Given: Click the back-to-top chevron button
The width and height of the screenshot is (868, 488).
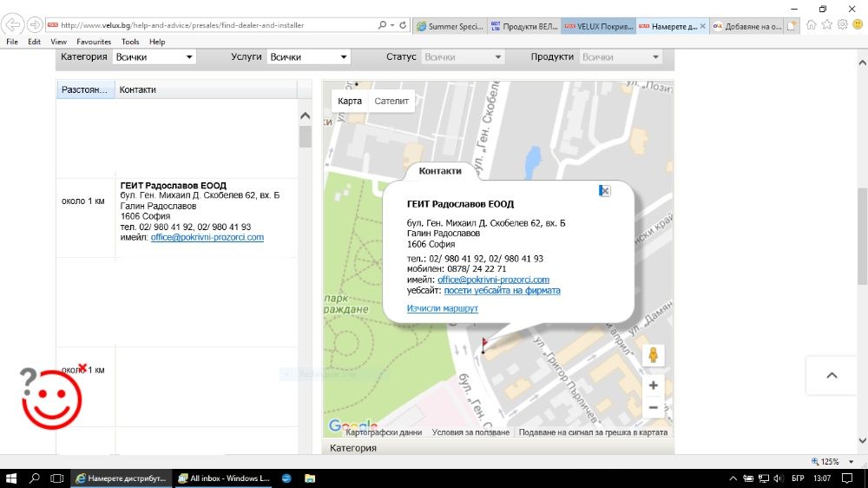Looking at the screenshot, I should click(832, 376).
